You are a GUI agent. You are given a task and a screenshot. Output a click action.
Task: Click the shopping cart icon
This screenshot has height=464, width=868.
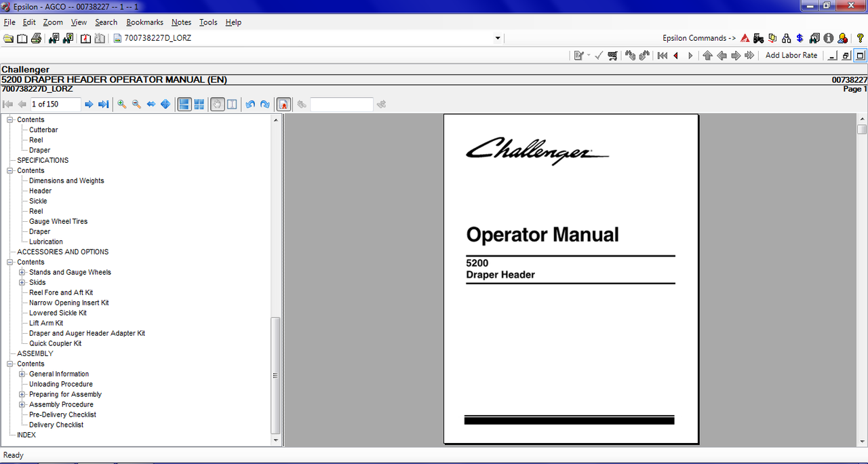[x=613, y=56]
